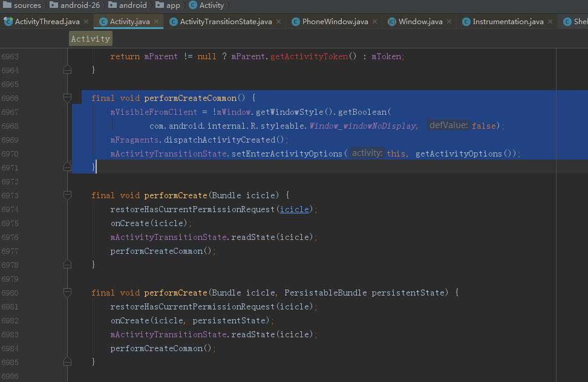Open the ActivityTransitionState.java tab

226,22
